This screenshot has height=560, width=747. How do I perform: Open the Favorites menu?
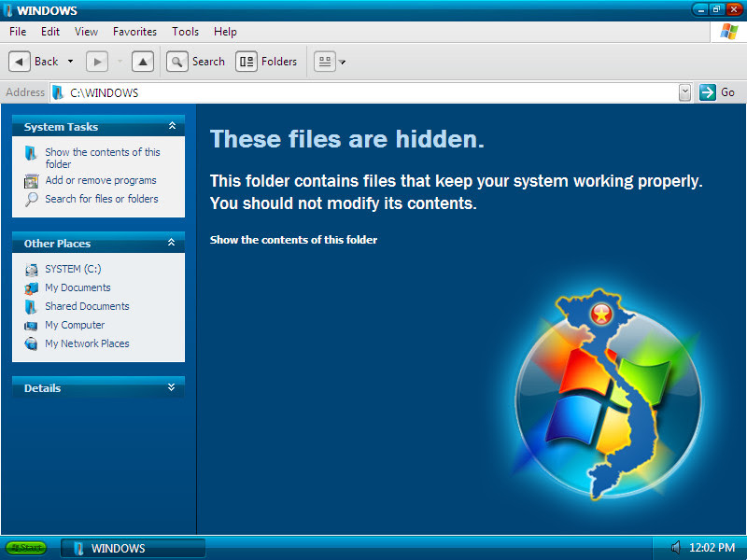pyautogui.click(x=134, y=32)
